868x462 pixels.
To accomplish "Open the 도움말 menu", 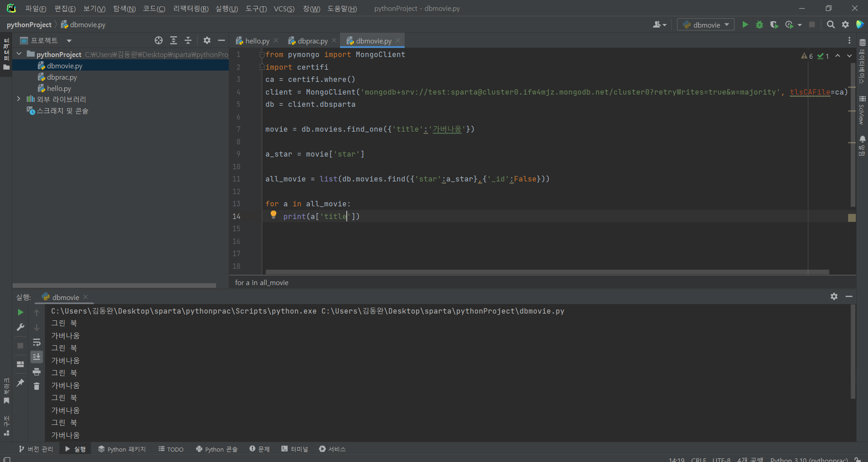I will pyautogui.click(x=342, y=9).
